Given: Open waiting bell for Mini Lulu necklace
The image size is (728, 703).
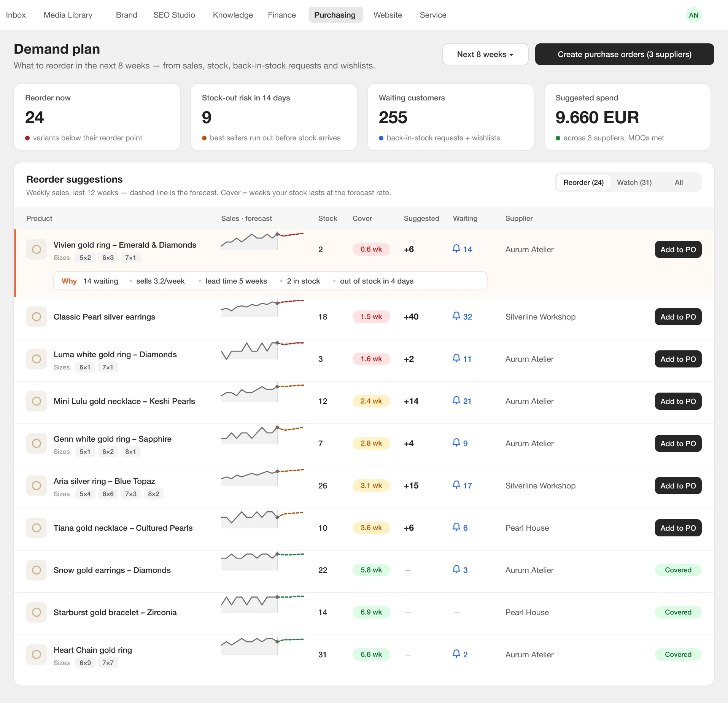Looking at the screenshot, I should pyautogui.click(x=456, y=401).
